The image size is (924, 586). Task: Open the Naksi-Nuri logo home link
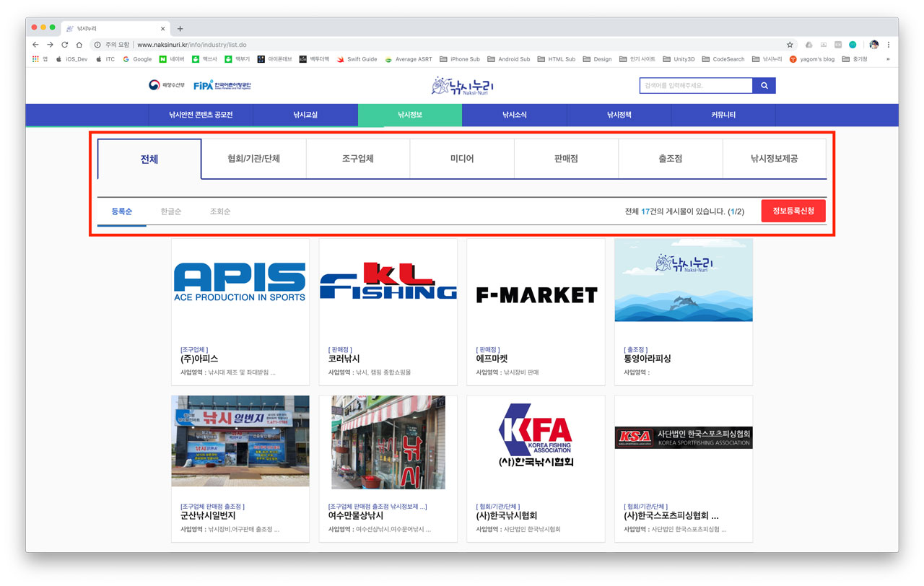[x=463, y=87]
